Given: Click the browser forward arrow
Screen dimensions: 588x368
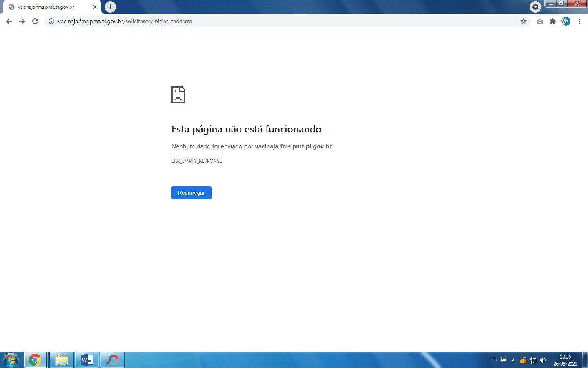Looking at the screenshot, I should click(22, 21).
